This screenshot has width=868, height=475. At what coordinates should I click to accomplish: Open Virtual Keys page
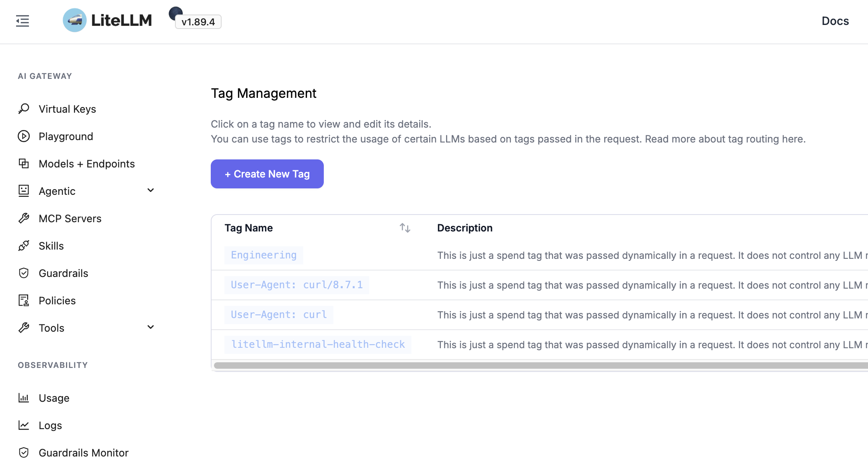(67, 109)
